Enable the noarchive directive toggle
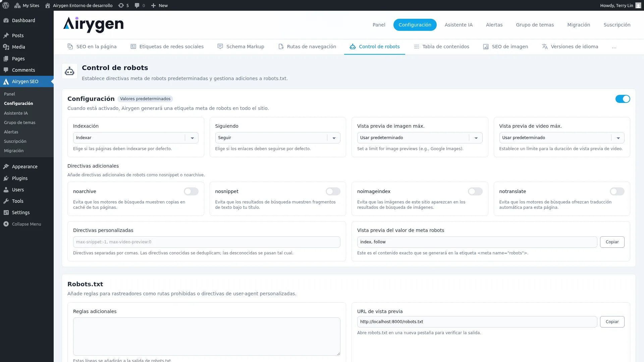Image resolution: width=644 pixels, height=362 pixels. (191, 191)
